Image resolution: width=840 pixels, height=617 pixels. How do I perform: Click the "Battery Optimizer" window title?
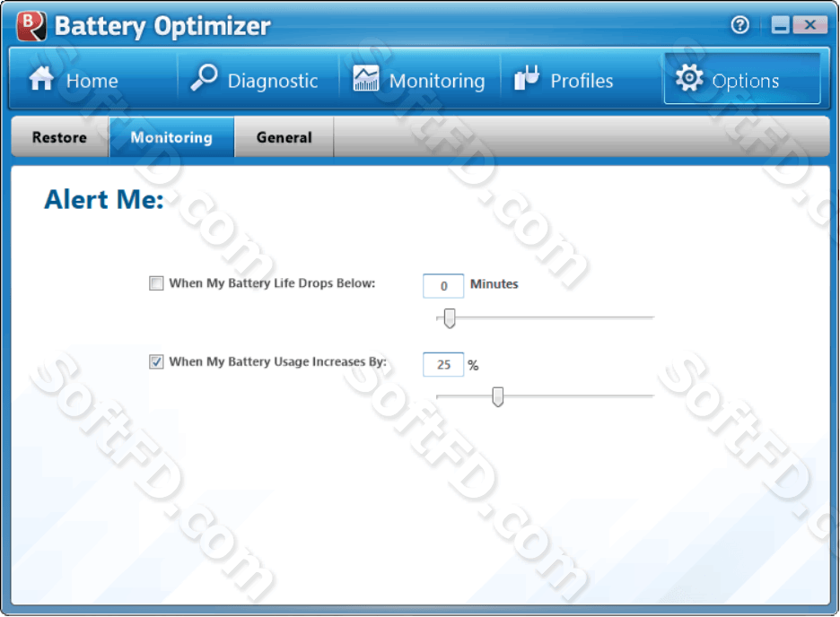point(162,26)
